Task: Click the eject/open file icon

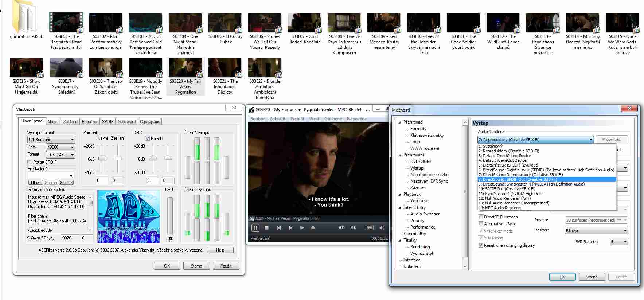Action: pos(313,228)
